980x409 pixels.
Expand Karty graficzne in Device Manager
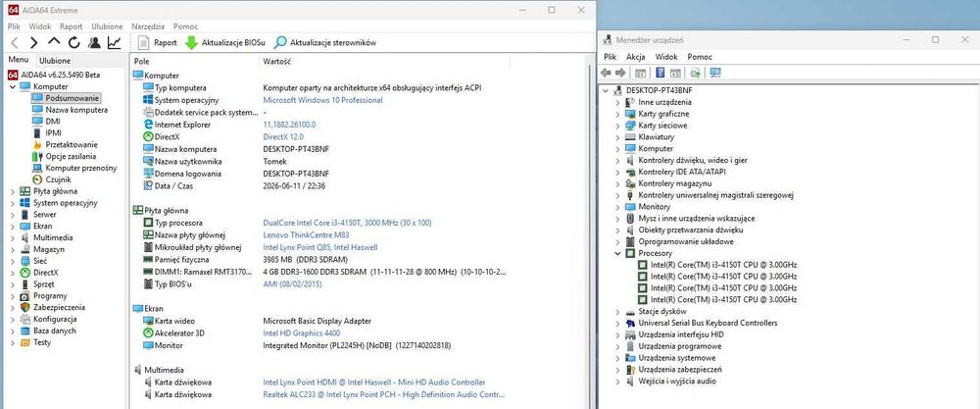[x=618, y=114]
